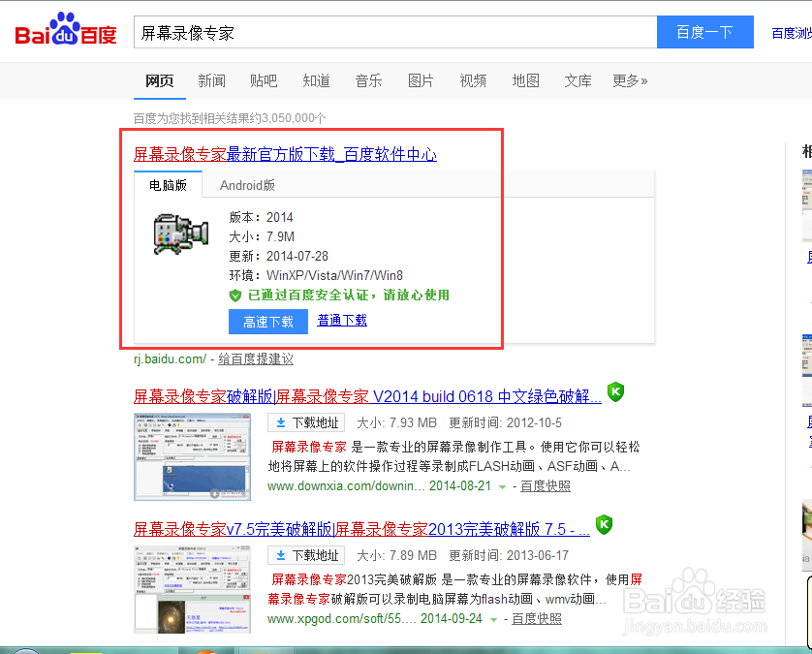Click the 普通下载 link
Viewport: 812px width, 654px height.
(x=342, y=320)
